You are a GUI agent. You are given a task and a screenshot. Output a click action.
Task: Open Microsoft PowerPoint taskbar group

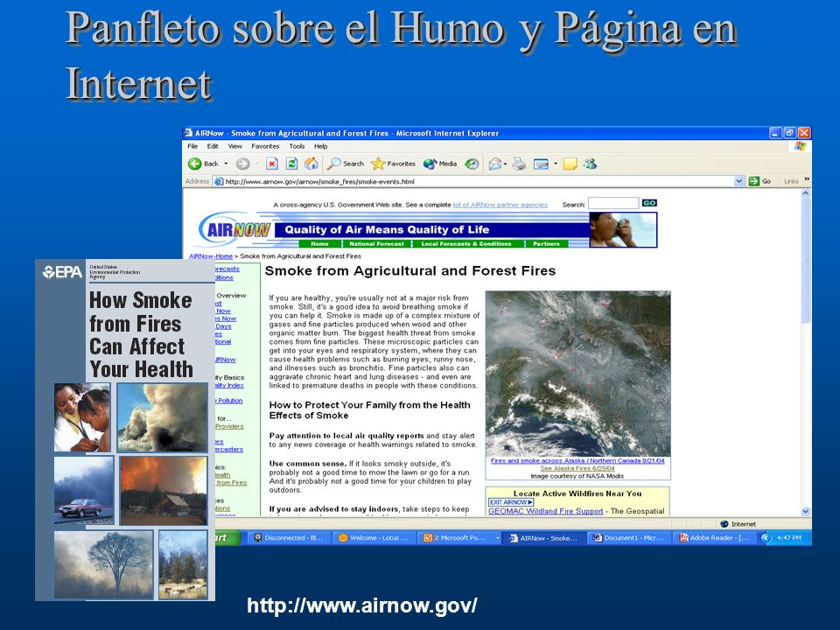[459, 538]
